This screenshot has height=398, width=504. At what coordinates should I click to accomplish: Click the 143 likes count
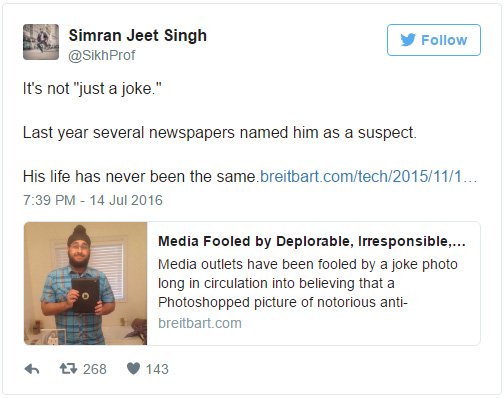click(157, 369)
